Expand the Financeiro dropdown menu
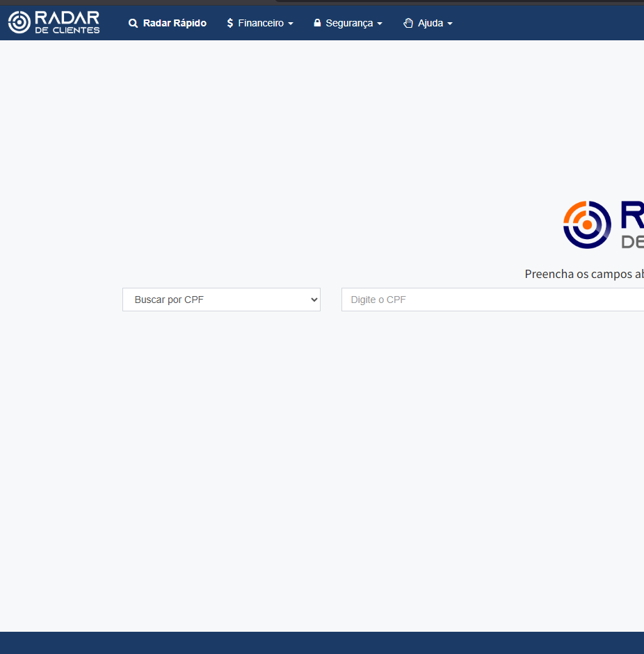Screen dimensions: 644x654 260,23
